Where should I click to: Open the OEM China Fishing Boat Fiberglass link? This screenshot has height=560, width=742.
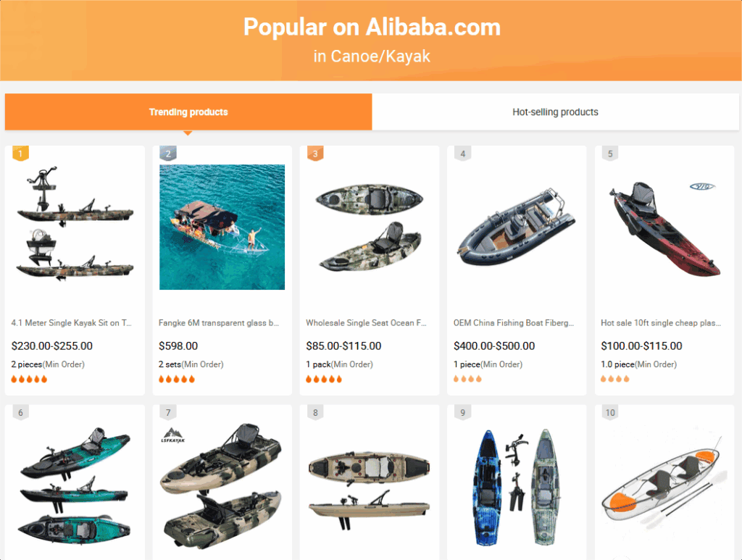pos(514,323)
